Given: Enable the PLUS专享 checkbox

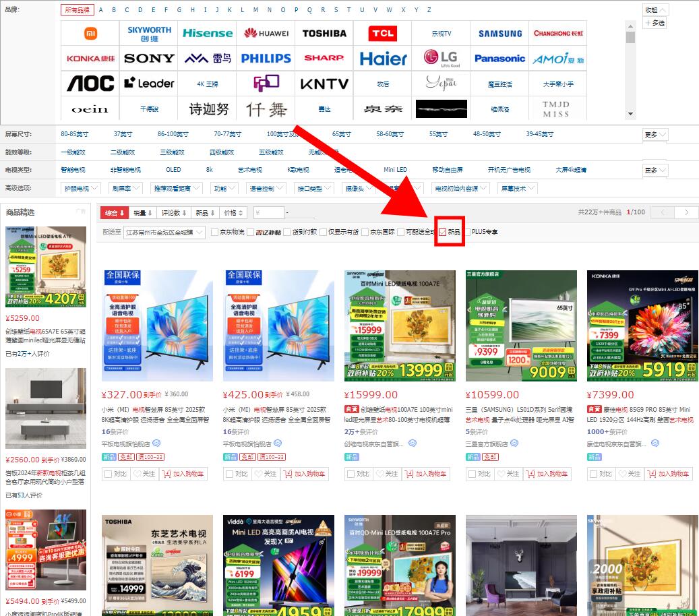Looking at the screenshot, I should click(x=467, y=233).
